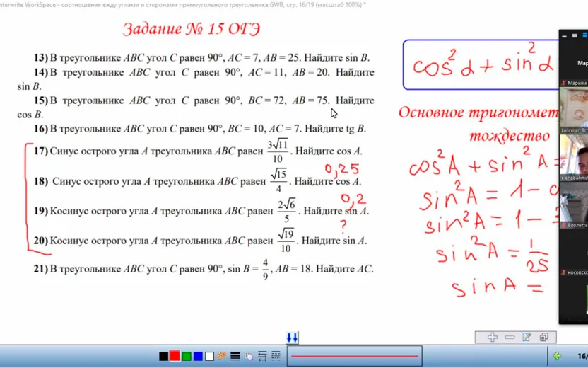Go to previous page with green arrow
The image size is (588, 368).
click(x=557, y=356)
